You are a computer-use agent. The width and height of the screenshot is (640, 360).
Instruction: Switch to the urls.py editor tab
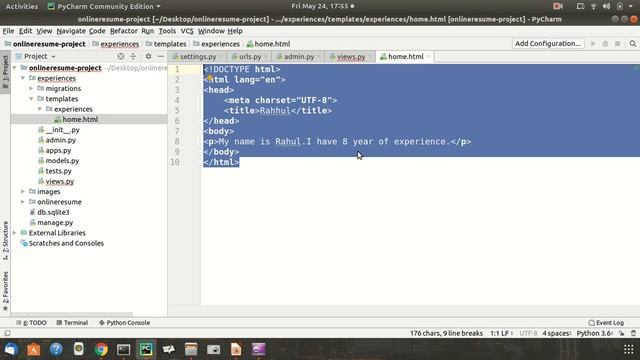pos(249,57)
